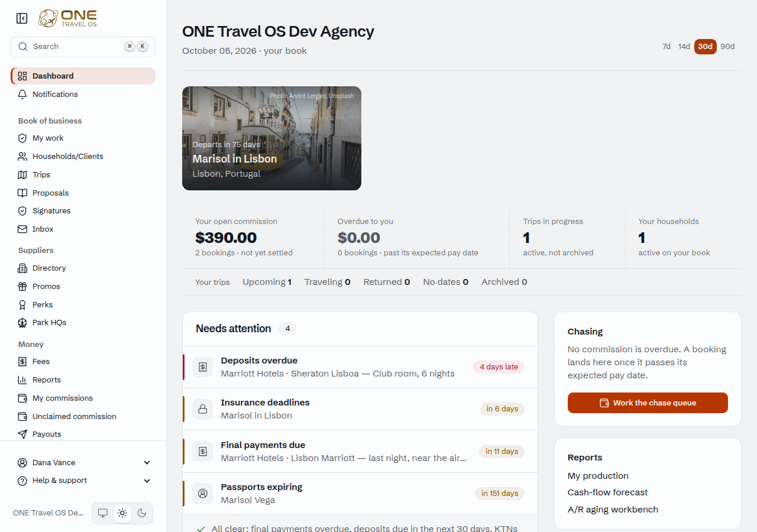Click the $0.00 overdue value
Screen dimensions: 757x532
[x=359, y=238]
